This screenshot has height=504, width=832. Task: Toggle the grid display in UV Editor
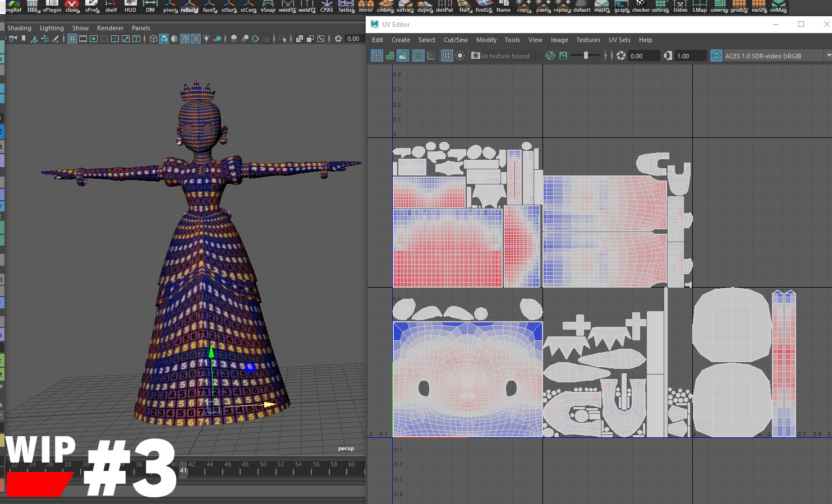pyautogui.click(x=447, y=56)
